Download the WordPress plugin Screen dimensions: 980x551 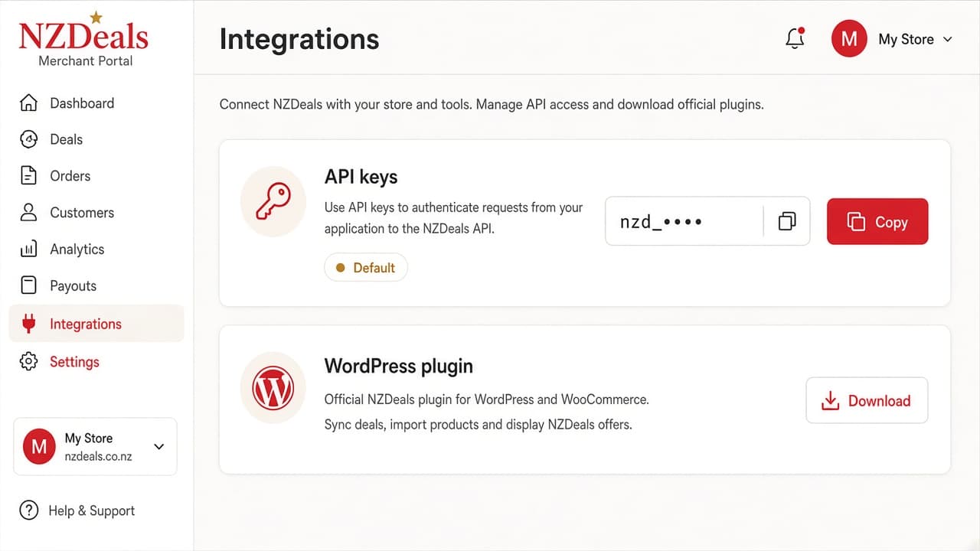867,400
